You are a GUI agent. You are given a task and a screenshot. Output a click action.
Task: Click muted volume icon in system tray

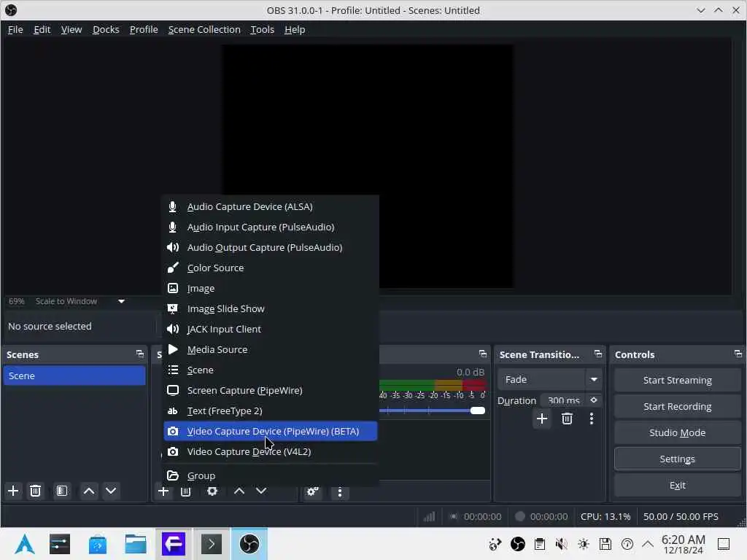(562, 544)
